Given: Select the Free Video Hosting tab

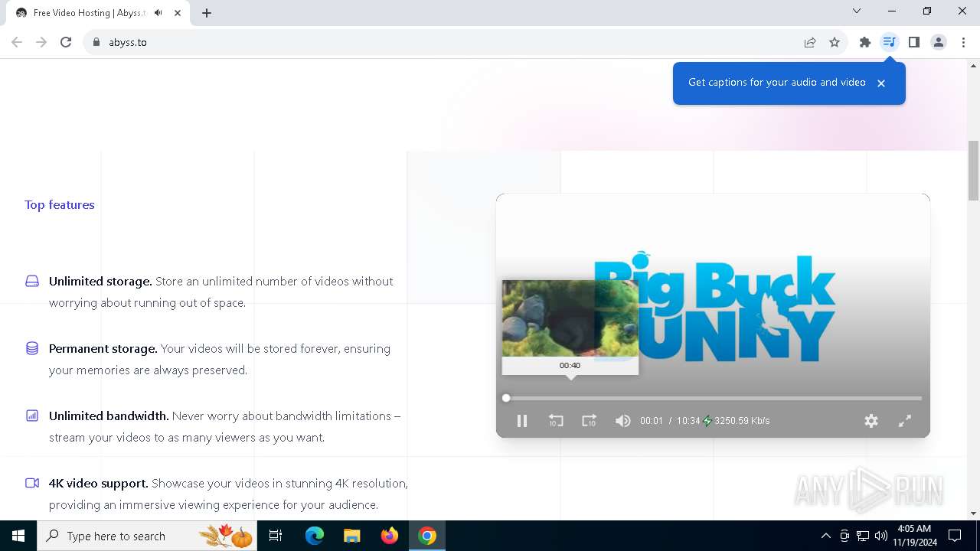Looking at the screenshot, I should point(98,13).
